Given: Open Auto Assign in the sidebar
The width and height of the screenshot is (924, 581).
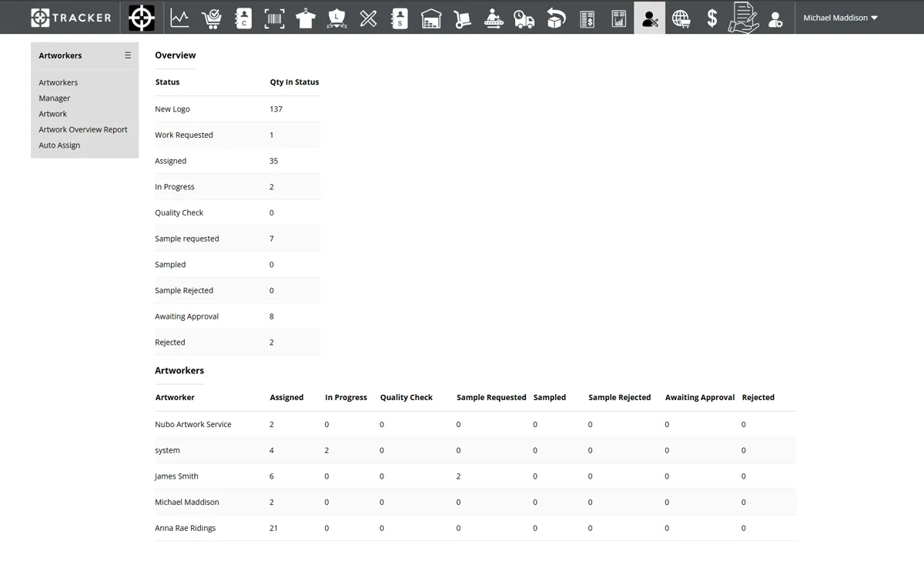Looking at the screenshot, I should click(59, 145).
